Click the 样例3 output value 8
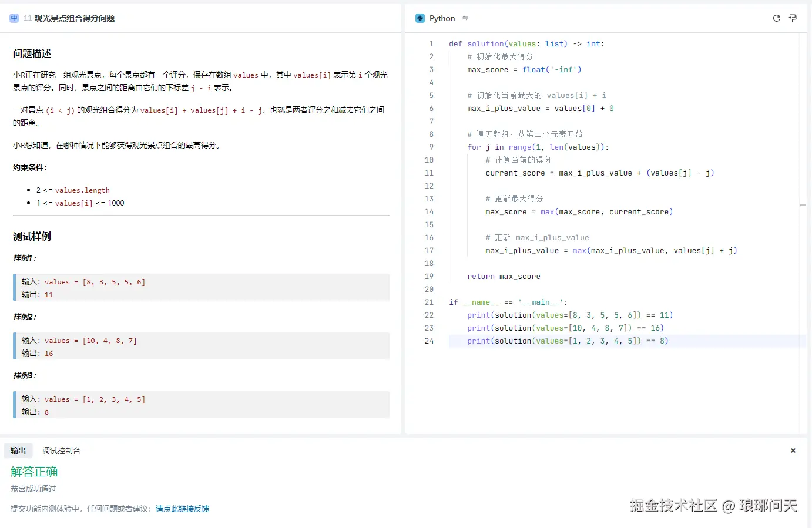Viewport: 812px width, 528px height. click(x=47, y=412)
